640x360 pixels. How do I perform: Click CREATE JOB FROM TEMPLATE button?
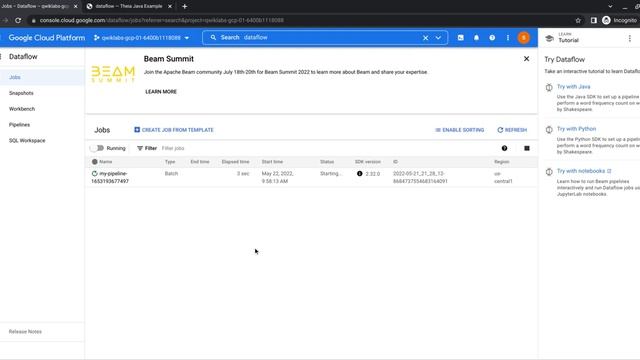click(x=174, y=130)
